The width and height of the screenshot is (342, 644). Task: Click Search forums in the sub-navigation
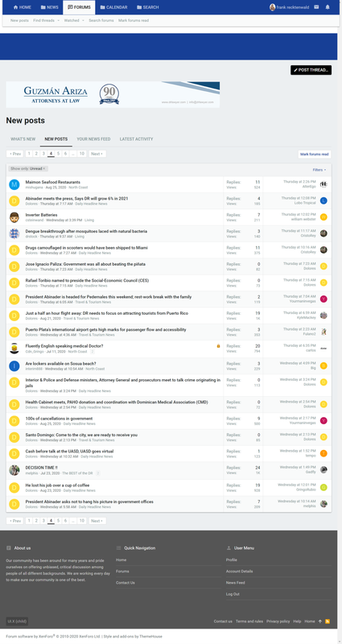tap(101, 21)
